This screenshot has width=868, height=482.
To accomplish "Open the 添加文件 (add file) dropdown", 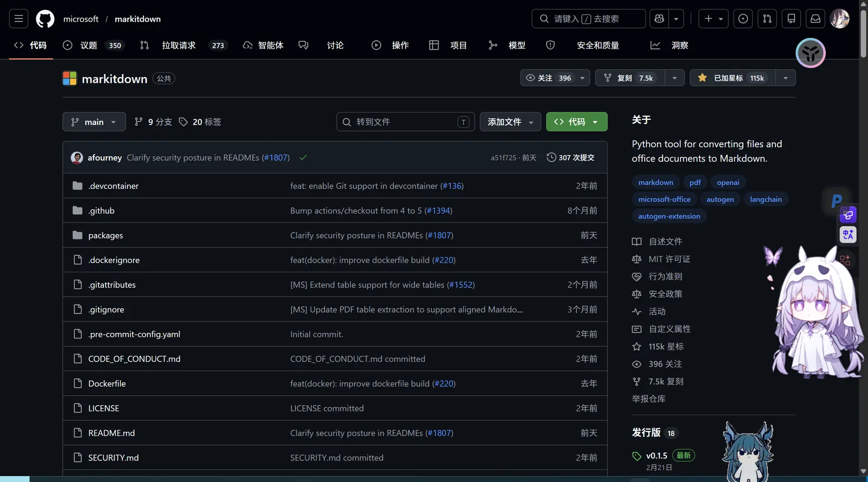I will click(x=510, y=122).
